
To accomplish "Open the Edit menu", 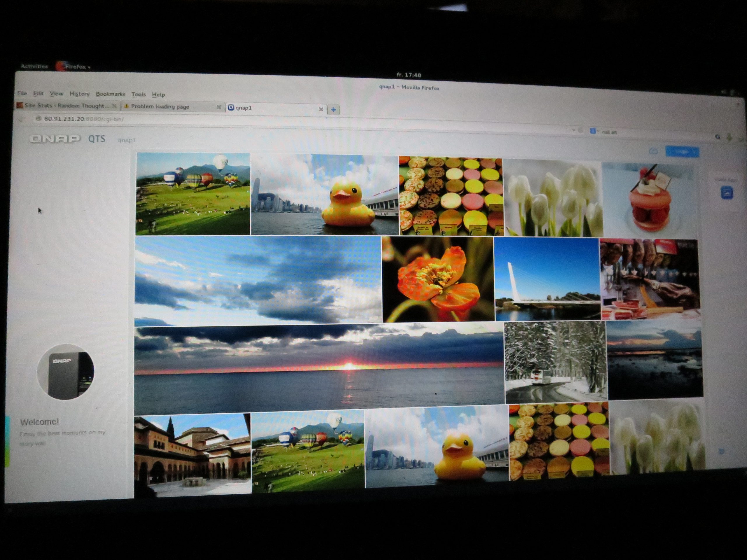I will point(38,94).
